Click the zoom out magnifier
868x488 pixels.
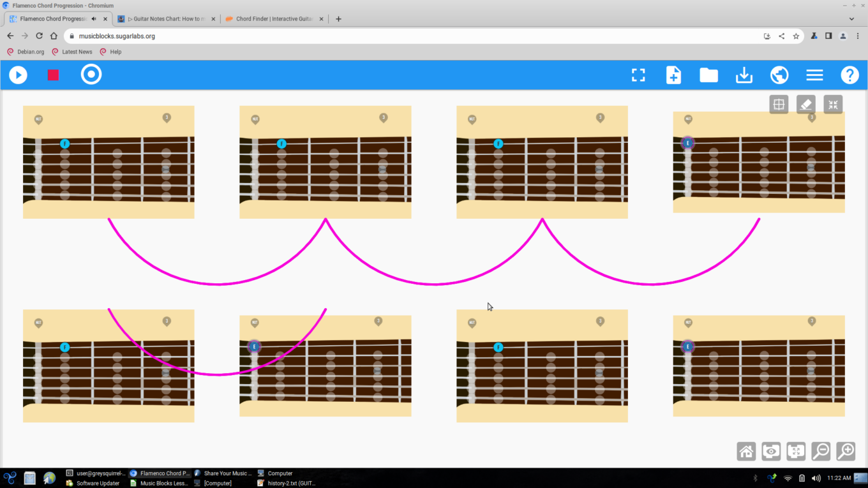(821, 451)
